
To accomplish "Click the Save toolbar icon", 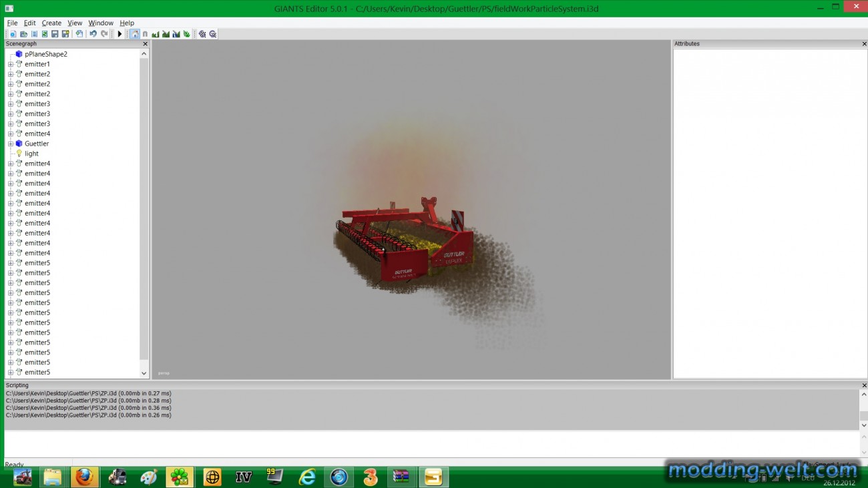I will click(55, 34).
